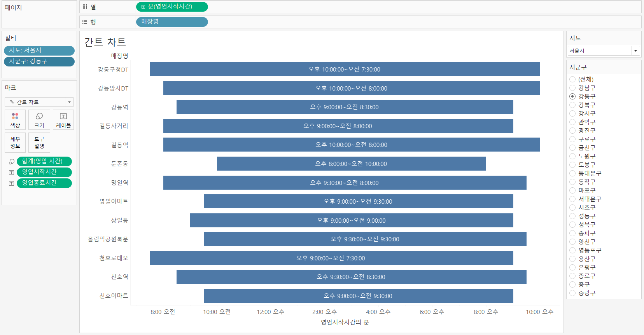Click the 시군구: 강동구 filter pill

click(x=39, y=61)
